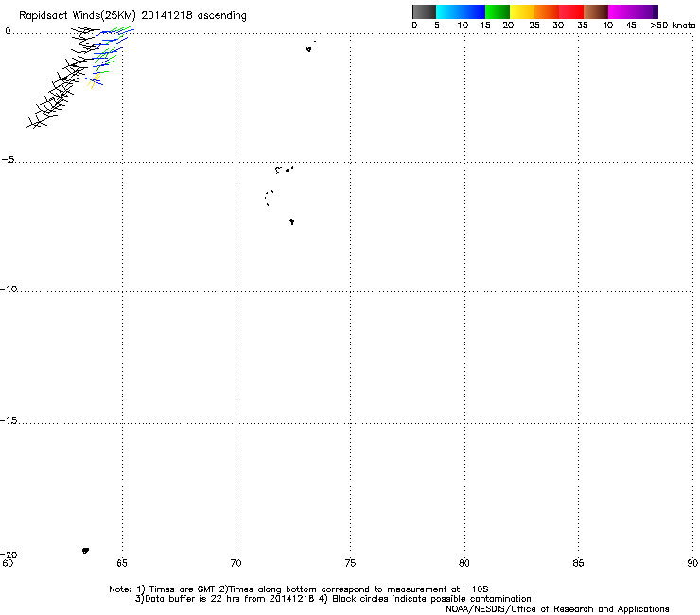Click longitude label '90' on bottom axis
Image resolution: width=700 pixels, height=615 pixels.
(692, 563)
